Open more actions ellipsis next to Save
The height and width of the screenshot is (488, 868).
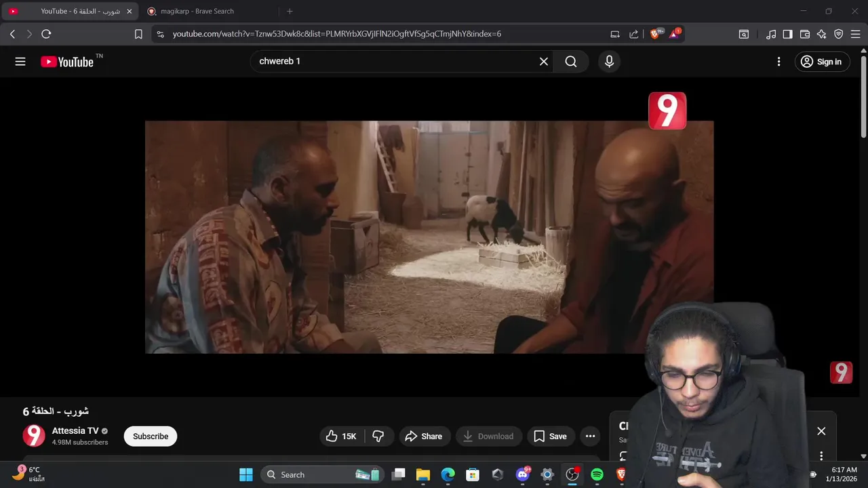point(590,436)
